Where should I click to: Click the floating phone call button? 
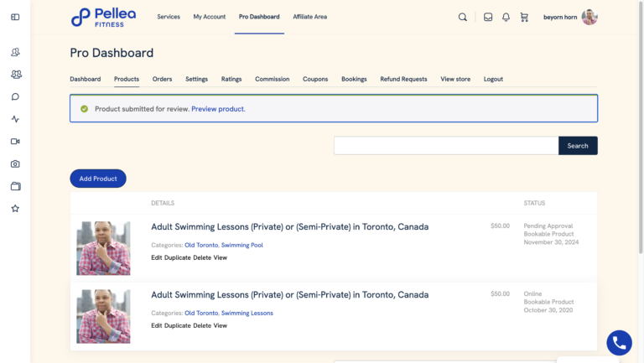[619, 343]
